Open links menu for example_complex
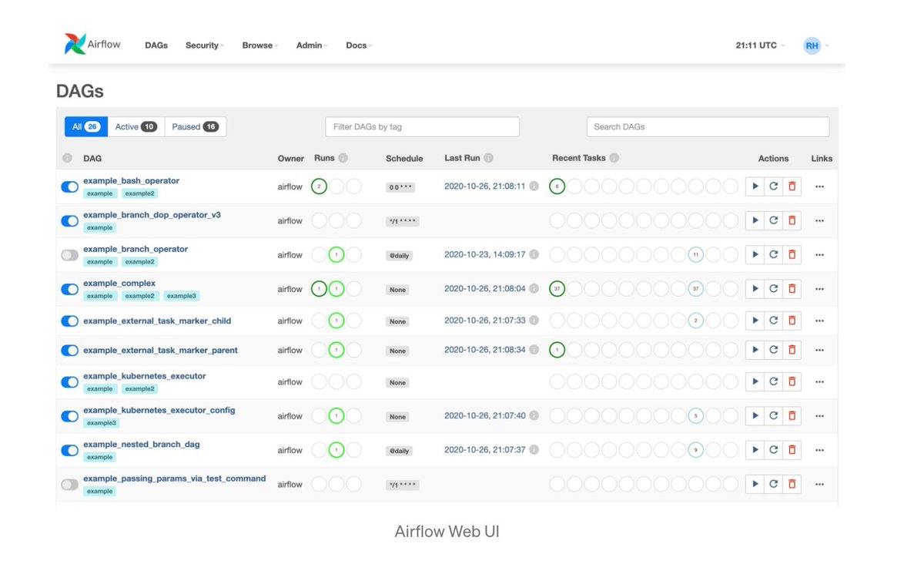Viewport: 924px width, 571px height. pyautogui.click(x=819, y=289)
